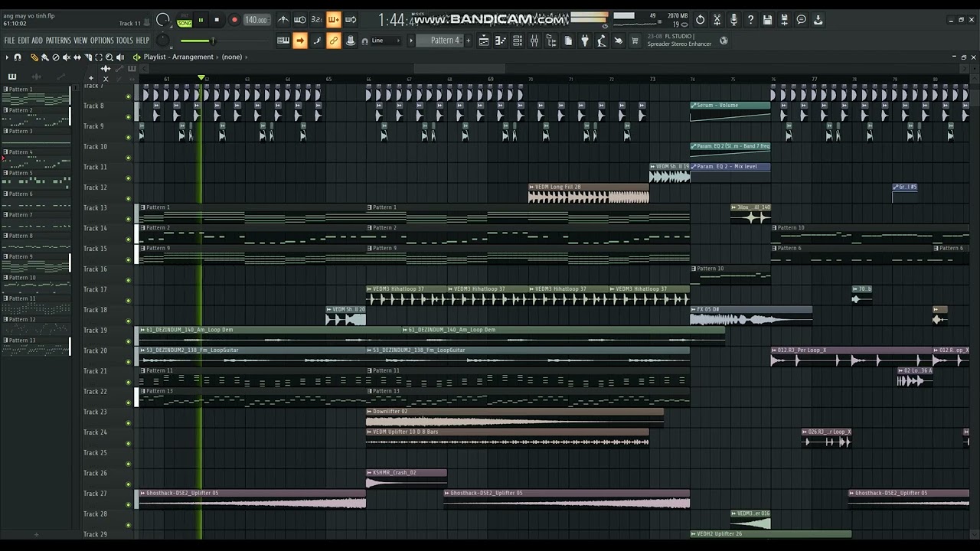Select the Paint brush tool in Playlist

click(x=44, y=57)
